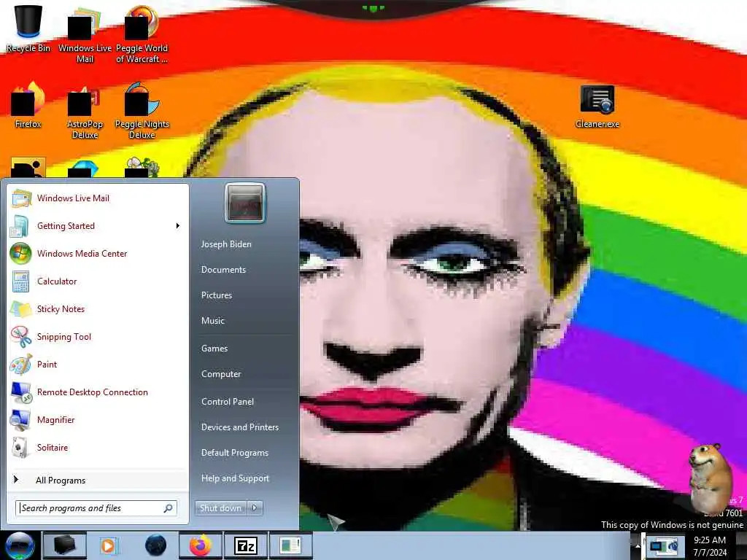Click the user account picture in Start menu
The width and height of the screenshot is (747, 560).
(245, 203)
